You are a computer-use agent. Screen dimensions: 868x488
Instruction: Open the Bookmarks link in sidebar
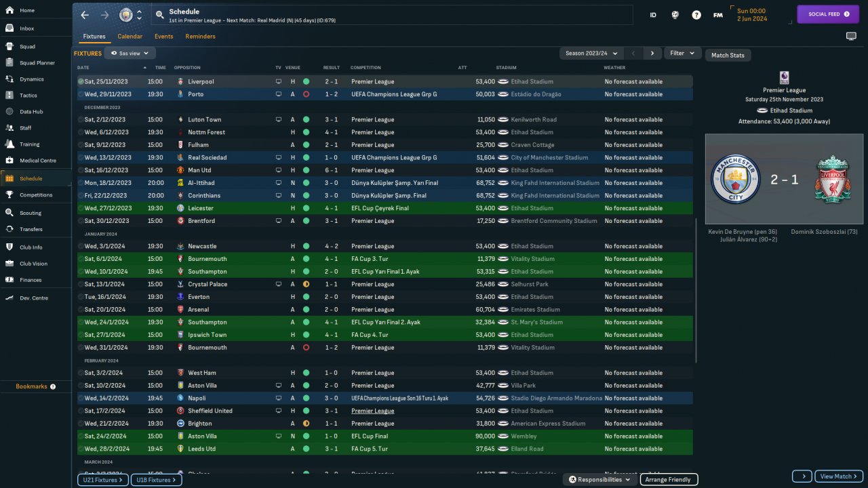pos(31,386)
